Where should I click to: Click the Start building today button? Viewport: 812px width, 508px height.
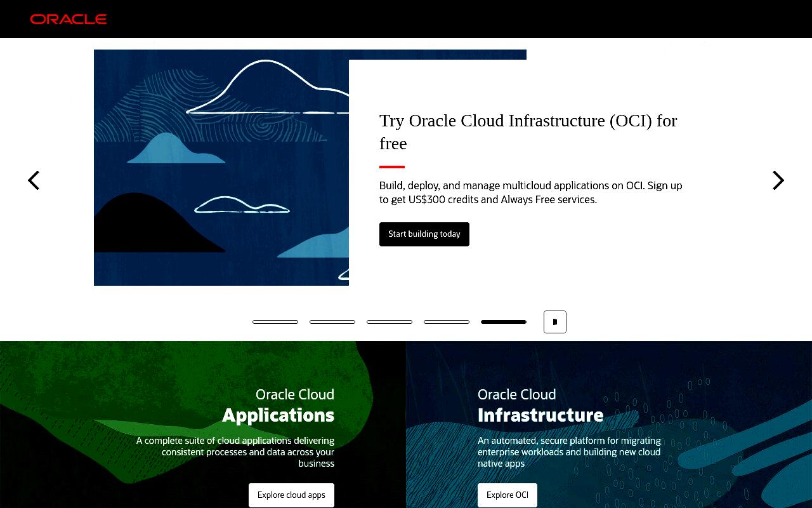[424, 234]
